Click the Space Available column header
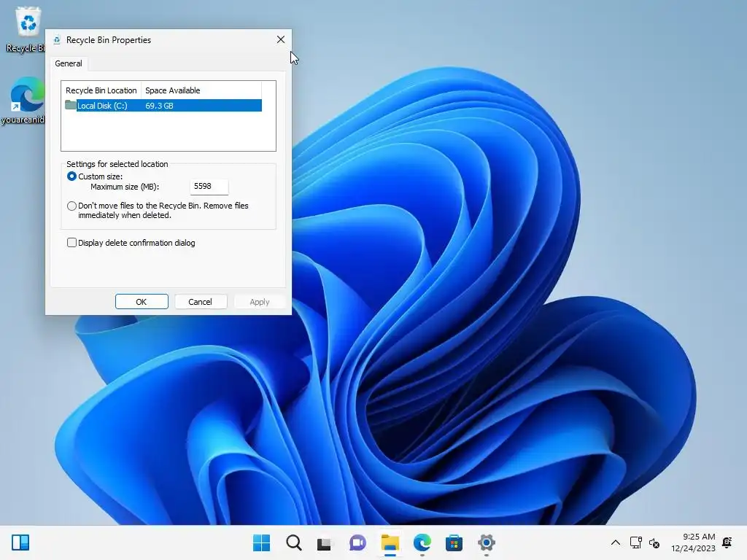 point(201,90)
